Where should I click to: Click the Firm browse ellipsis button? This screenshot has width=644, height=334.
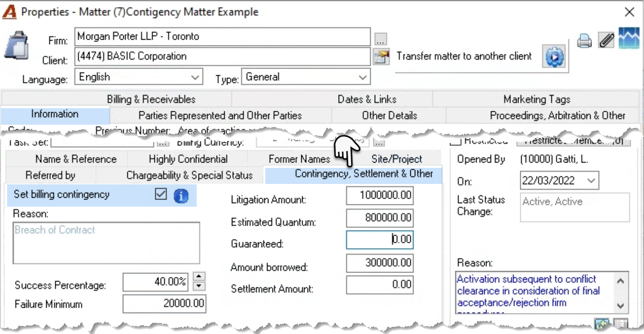tap(380, 39)
